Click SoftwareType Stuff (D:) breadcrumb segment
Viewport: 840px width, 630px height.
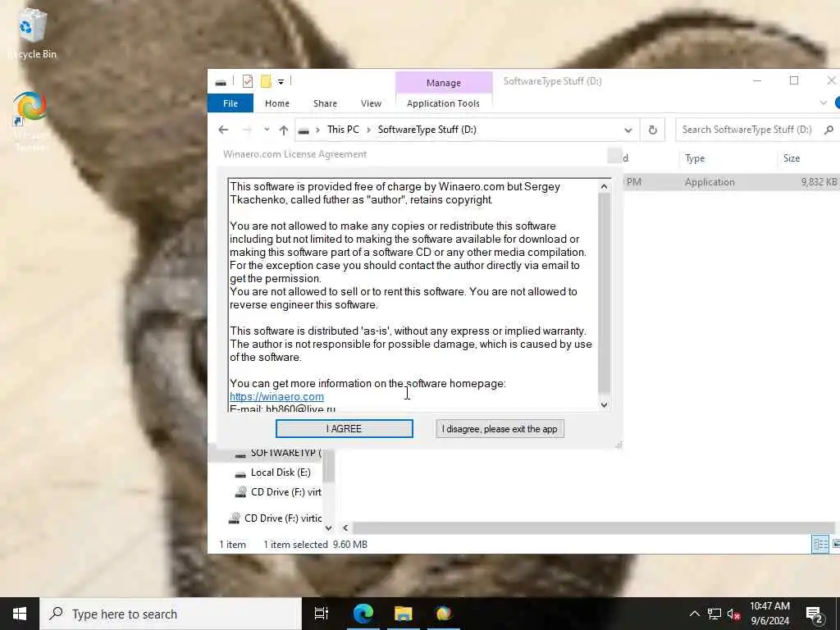click(x=427, y=130)
